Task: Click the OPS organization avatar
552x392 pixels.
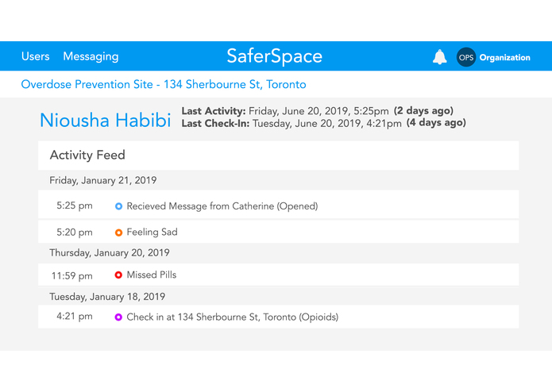Action: point(466,57)
